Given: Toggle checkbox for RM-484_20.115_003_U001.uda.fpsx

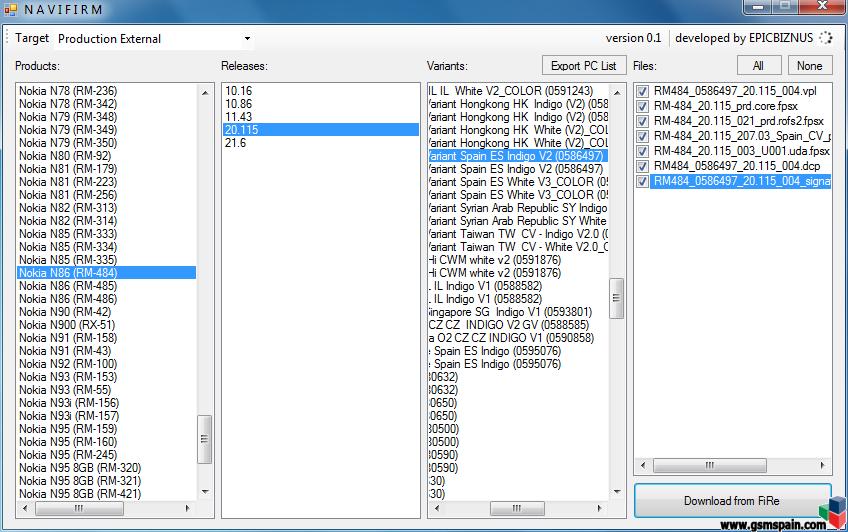Looking at the screenshot, I should (642, 151).
